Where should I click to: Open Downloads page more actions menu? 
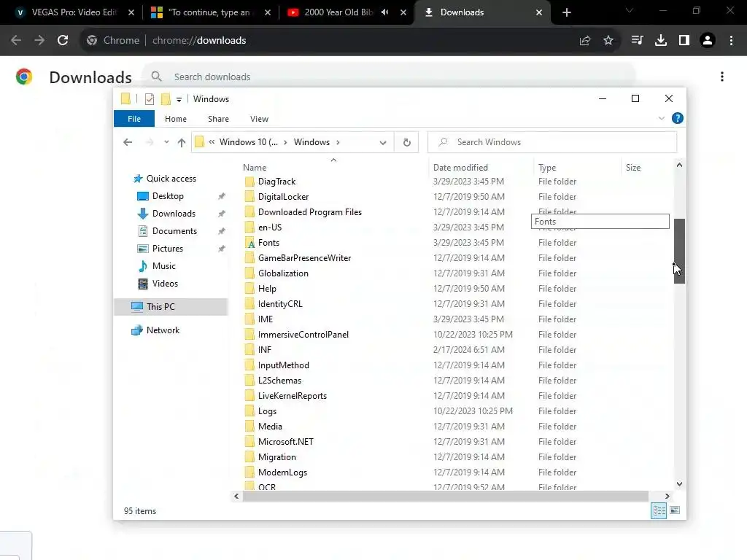pyautogui.click(x=722, y=77)
